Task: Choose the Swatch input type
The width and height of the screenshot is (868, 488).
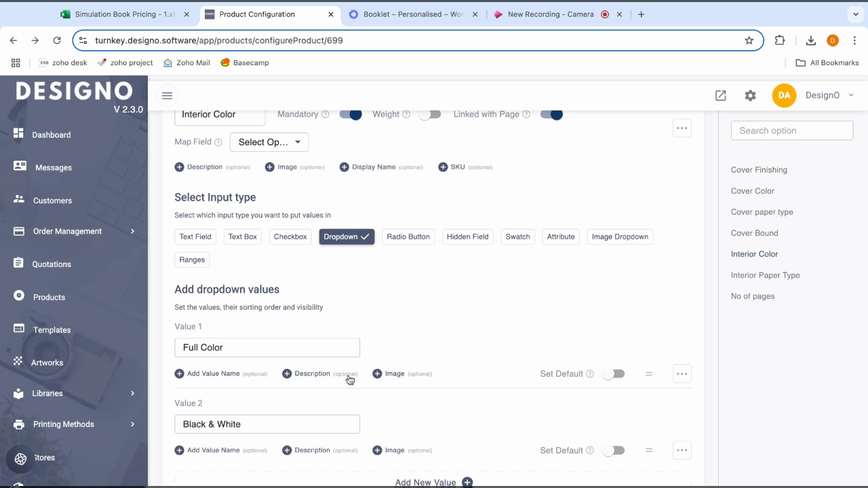Action: (517, 237)
